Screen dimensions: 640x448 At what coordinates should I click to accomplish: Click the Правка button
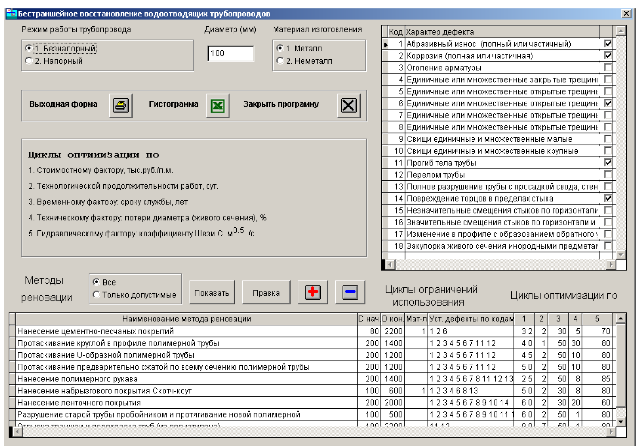point(266,293)
